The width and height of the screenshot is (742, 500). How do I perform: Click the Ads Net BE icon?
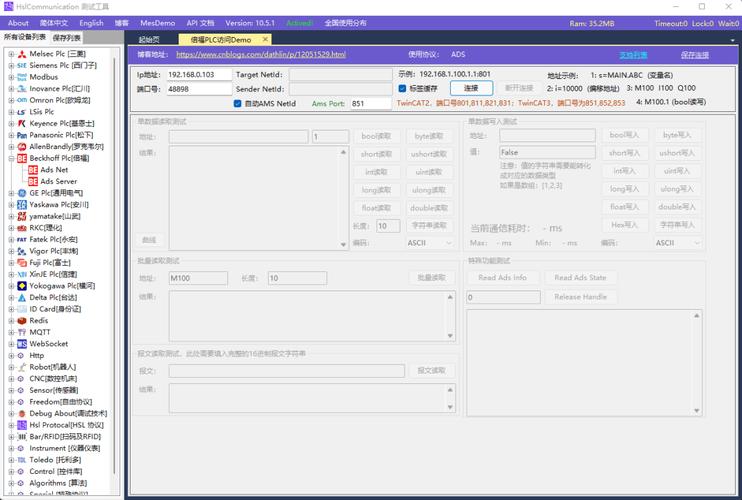tap(33, 170)
